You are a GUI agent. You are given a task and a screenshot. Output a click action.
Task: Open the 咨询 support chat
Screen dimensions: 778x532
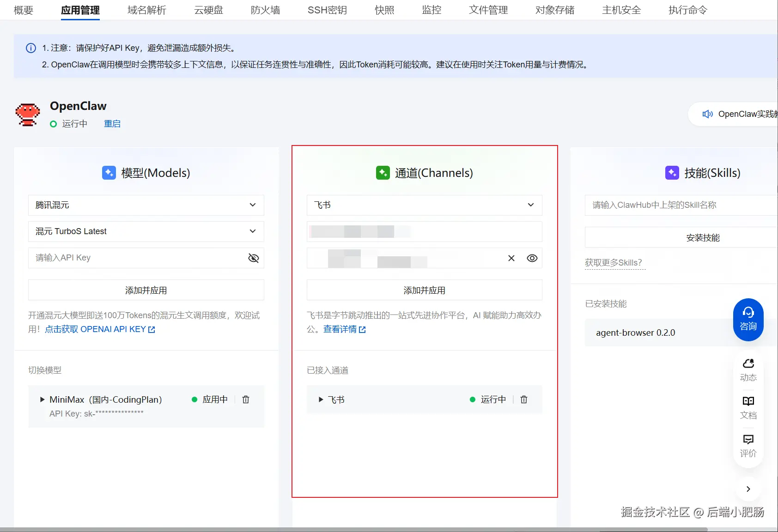748,320
